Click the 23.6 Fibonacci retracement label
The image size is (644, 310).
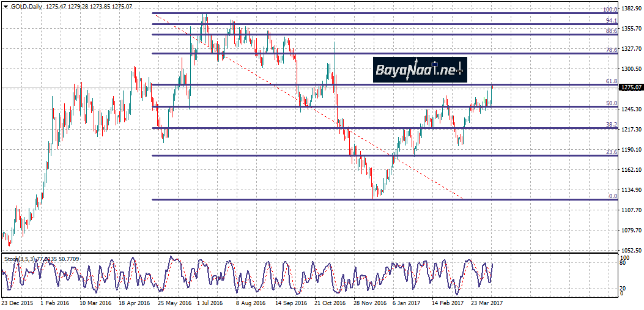click(x=610, y=152)
